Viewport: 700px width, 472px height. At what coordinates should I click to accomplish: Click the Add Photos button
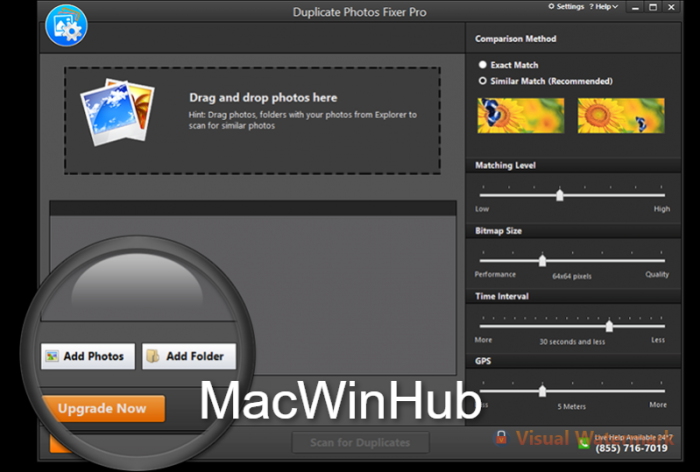pos(88,356)
